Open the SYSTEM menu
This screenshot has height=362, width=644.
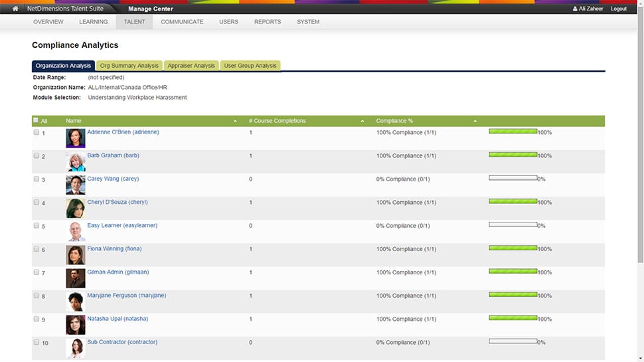click(x=308, y=22)
